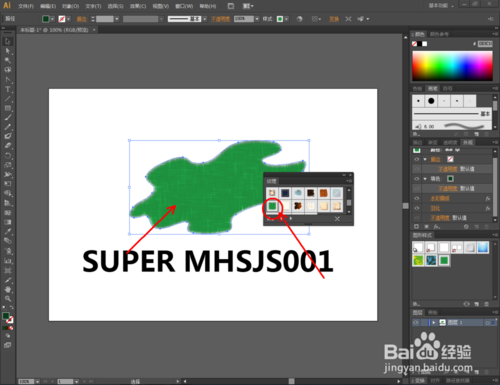
Task: Open the 文件(F) menu
Action: 26,6
